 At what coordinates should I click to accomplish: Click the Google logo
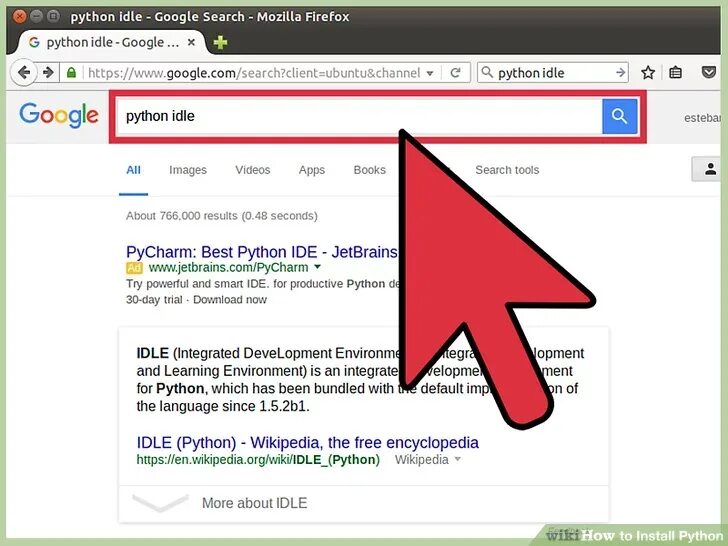59,115
